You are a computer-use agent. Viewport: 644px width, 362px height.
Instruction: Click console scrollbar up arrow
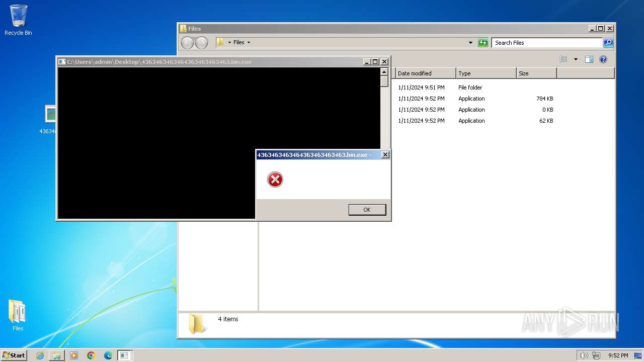[x=384, y=72]
